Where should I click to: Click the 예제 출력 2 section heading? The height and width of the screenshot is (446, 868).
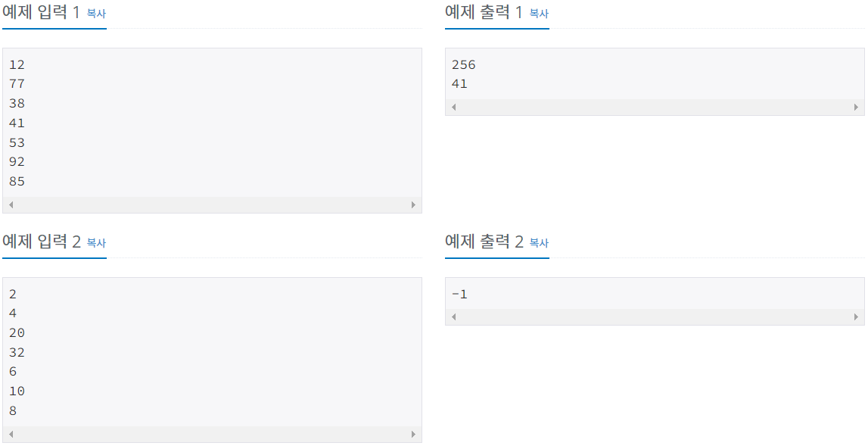pos(483,243)
